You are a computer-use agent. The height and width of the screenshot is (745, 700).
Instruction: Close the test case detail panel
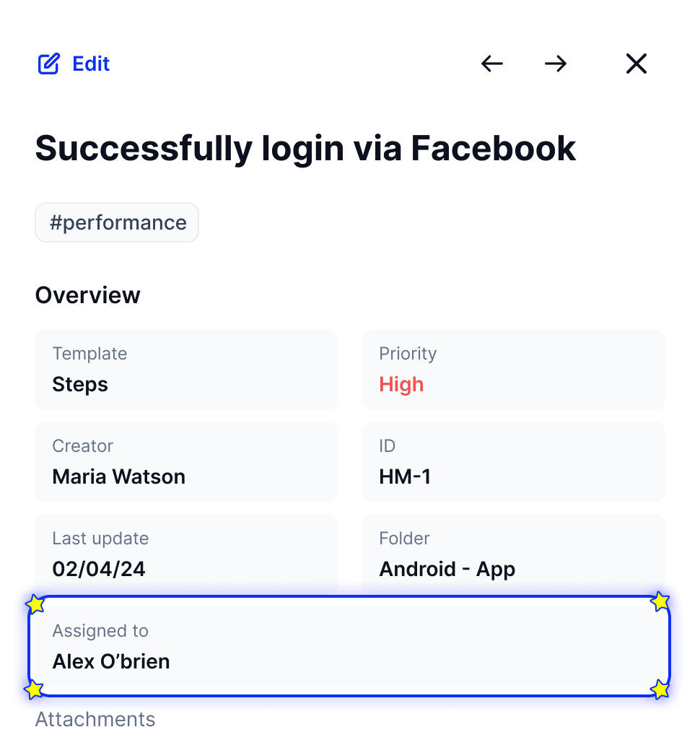click(x=636, y=64)
